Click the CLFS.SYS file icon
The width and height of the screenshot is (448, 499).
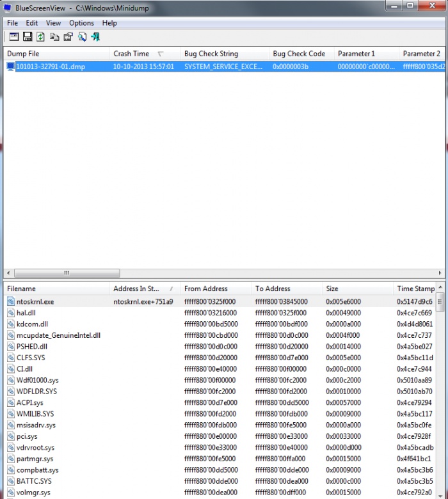[x=11, y=358]
